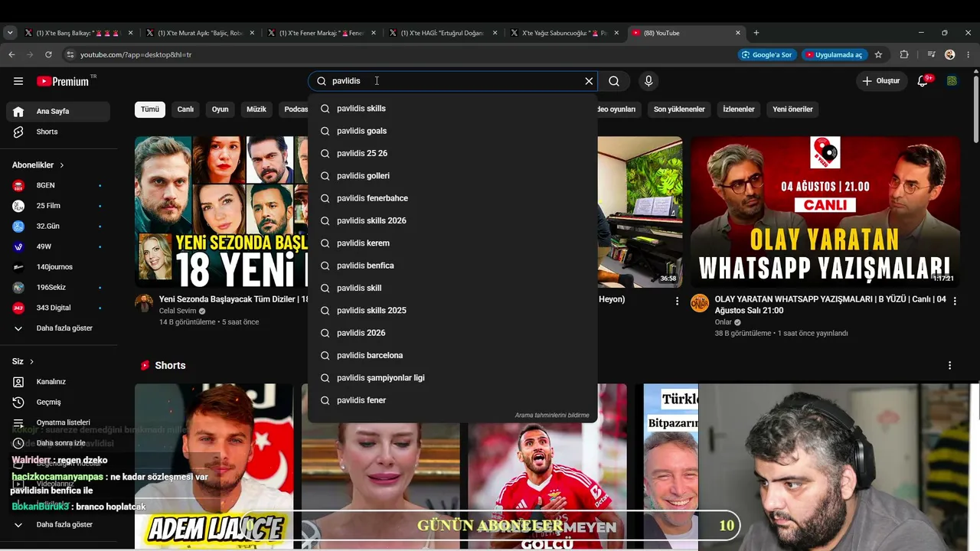The image size is (980, 551).
Task: Expand the Abonelikler section chevron
Action: [x=62, y=165]
